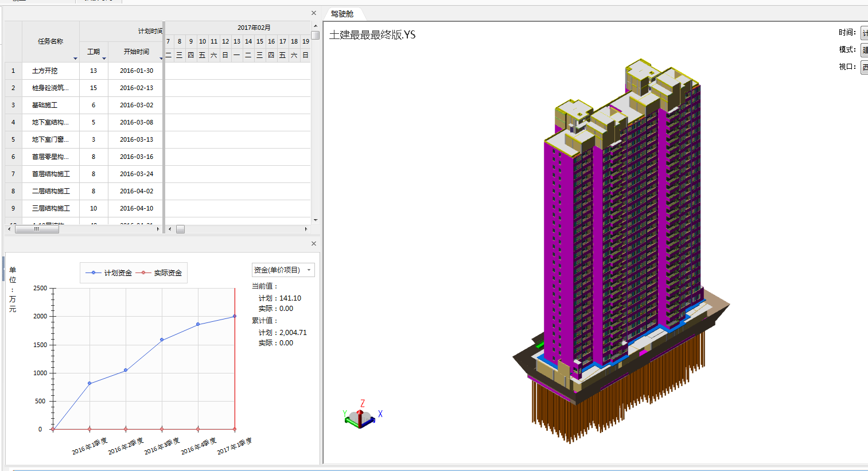Click the planned funds point at 2016年1季度

89,383
